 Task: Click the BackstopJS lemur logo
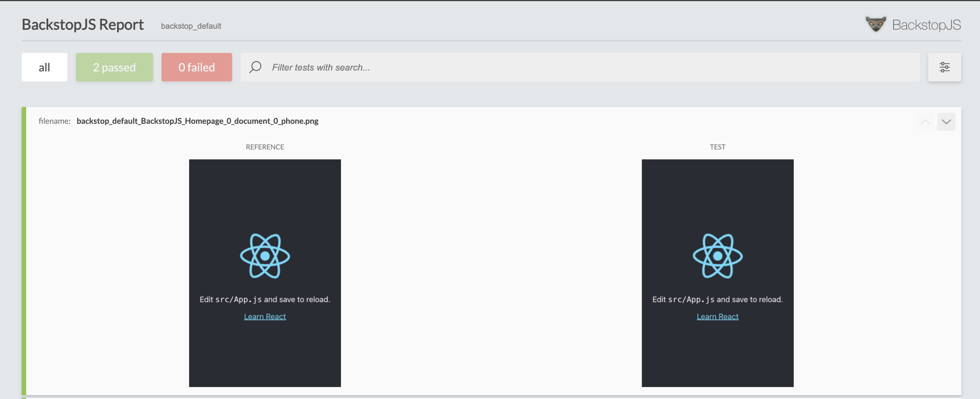(x=875, y=24)
